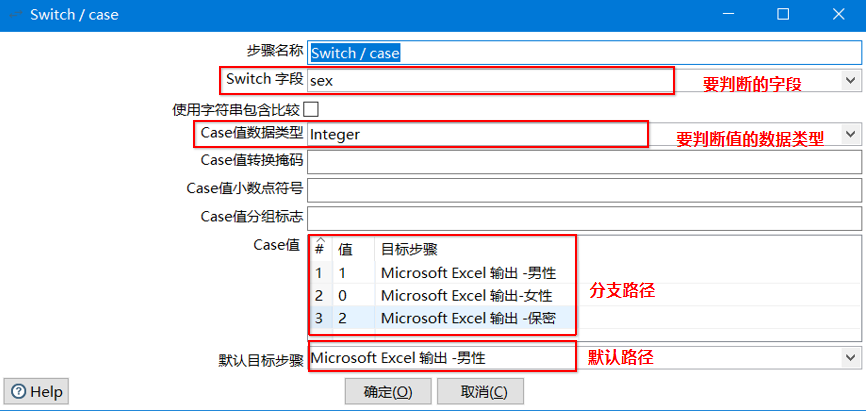866x411 pixels.
Task: Click the Help button
Action: coord(36,392)
